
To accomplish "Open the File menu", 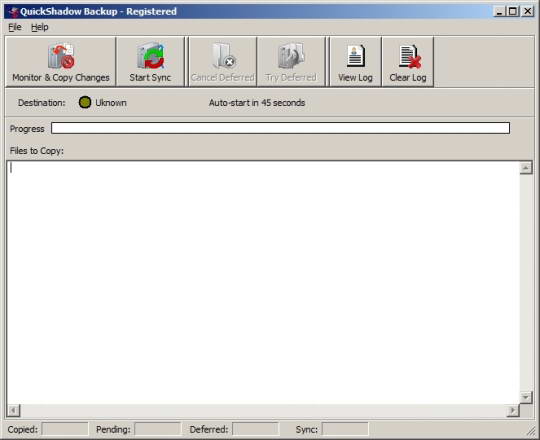I will coord(15,27).
